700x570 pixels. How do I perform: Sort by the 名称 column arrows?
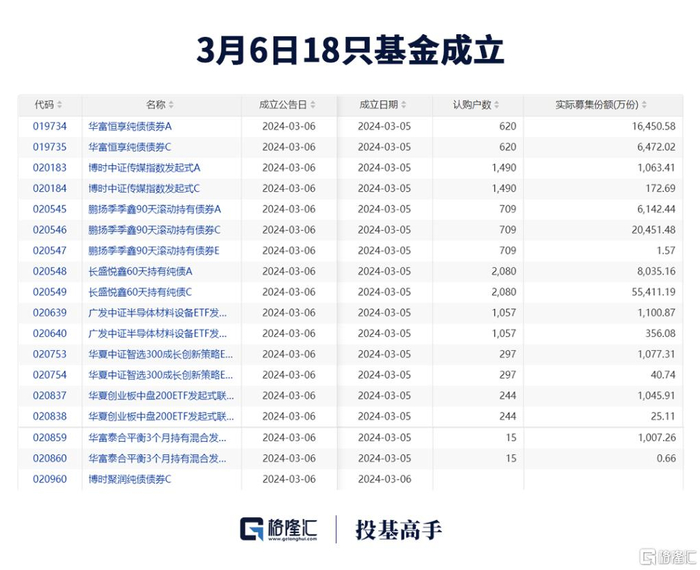[171, 105]
